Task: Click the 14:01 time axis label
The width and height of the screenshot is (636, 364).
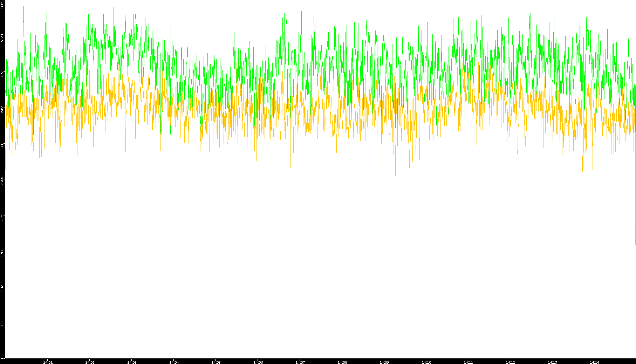Action: tap(48, 362)
